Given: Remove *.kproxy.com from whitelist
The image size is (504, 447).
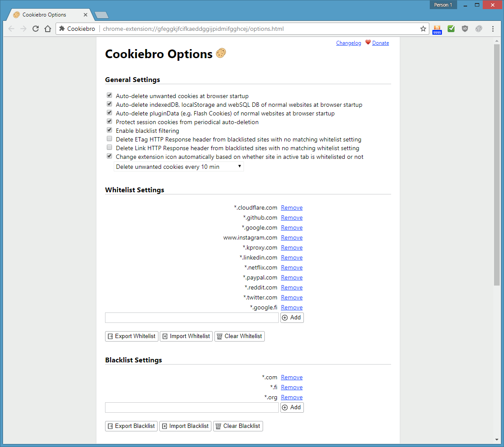Looking at the screenshot, I should click(292, 247).
